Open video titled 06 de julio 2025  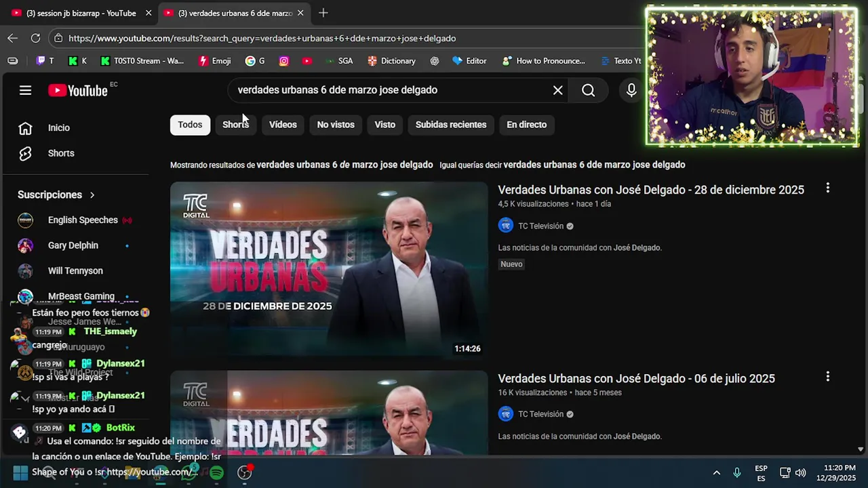pos(636,378)
